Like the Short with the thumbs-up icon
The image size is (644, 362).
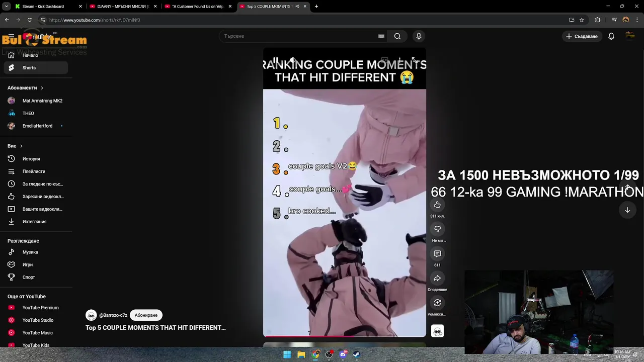pos(437,205)
